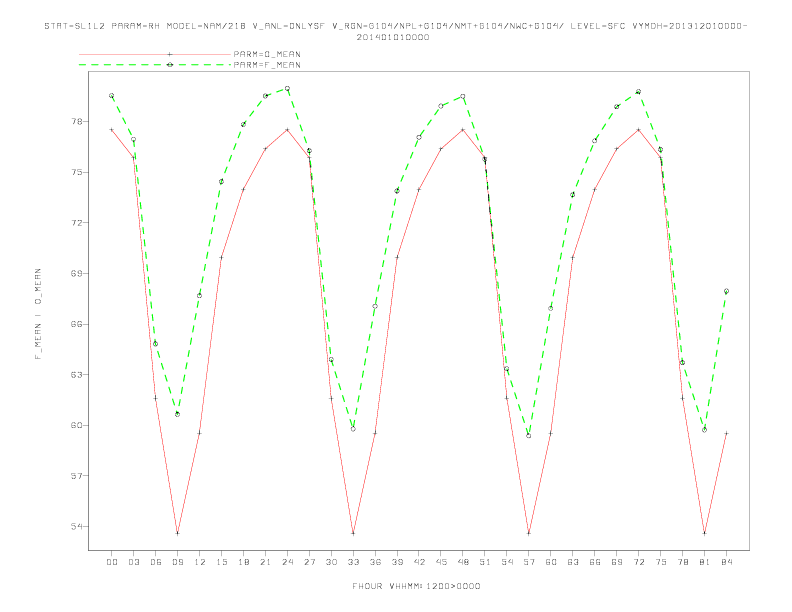Viewport: 792px width, 612px height.
Task: Click the PARM=F_MEAN legend label
Action: (267, 65)
